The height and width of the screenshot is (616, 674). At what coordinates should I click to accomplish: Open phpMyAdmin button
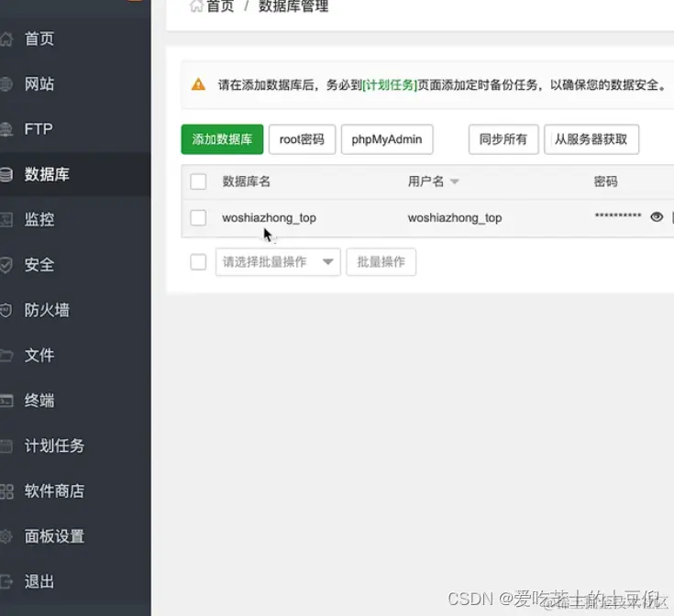pos(387,139)
